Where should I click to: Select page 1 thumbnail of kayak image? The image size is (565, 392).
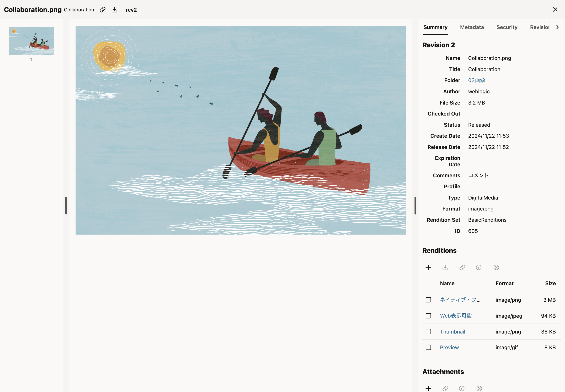tap(32, 41)
